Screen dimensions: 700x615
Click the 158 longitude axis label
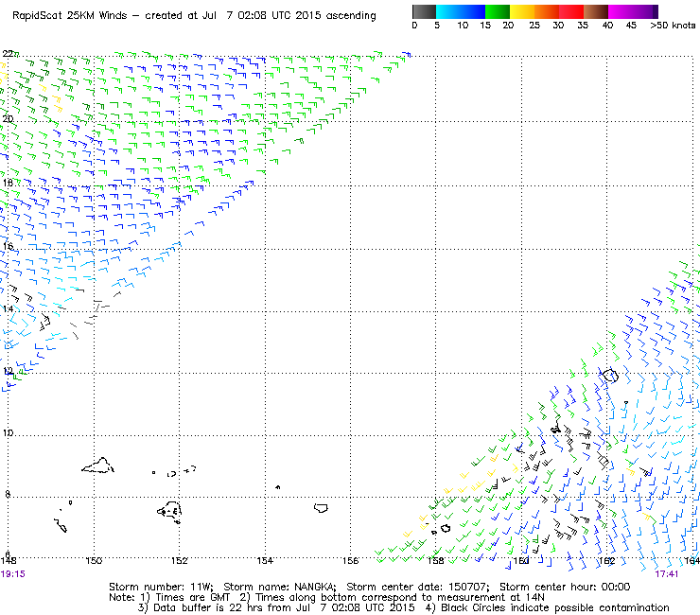(436, 561)
